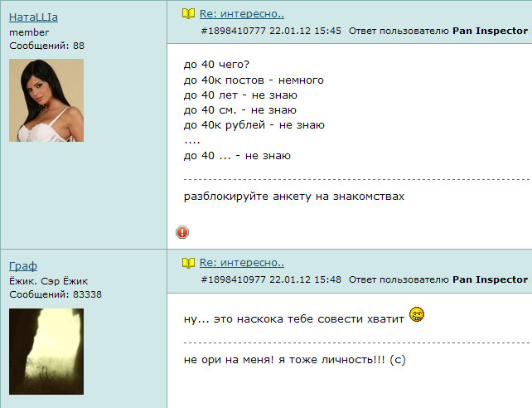Click the yellow book icon in first post
The width and height of the screenshot is (532, 408).
[188, 14]
